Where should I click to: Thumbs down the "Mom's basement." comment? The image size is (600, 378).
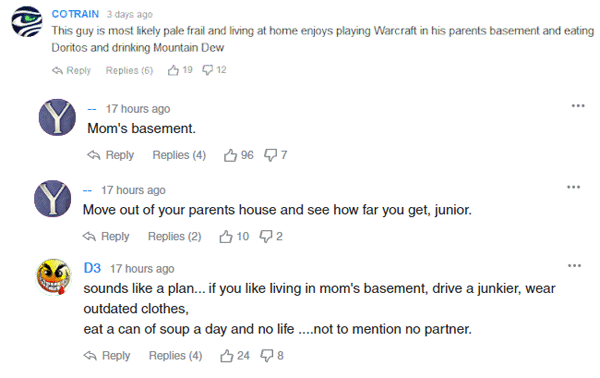[x=271, y=155]
